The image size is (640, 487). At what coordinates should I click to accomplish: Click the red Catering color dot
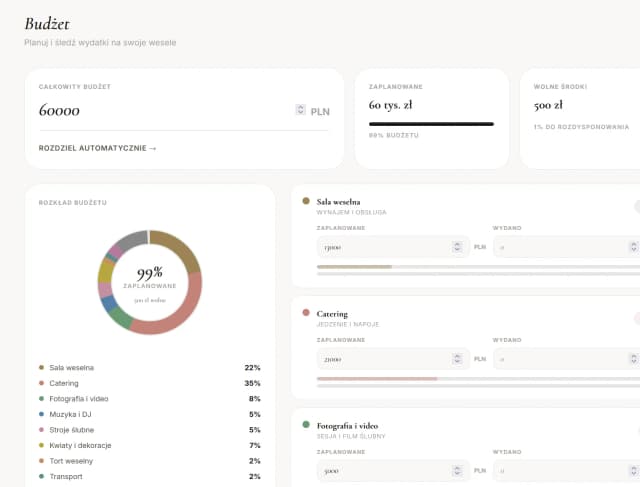pyautogui.click(x=306, y=313)
